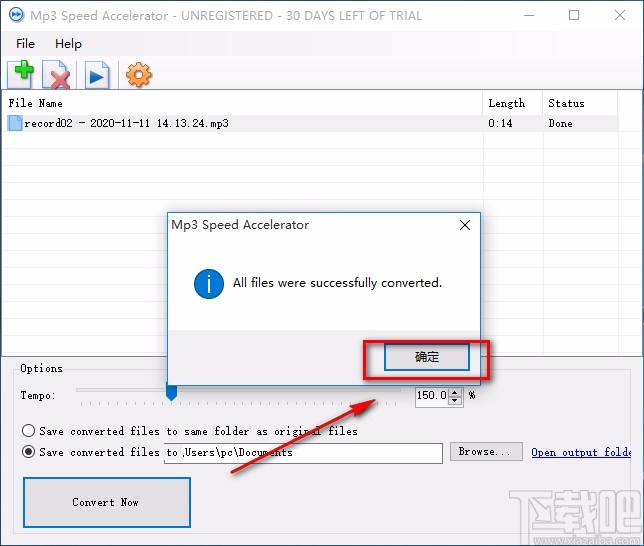The height and width of the screenshot is (546, 644).
Task: Open the output folder link
Action: tap(581, 452)
